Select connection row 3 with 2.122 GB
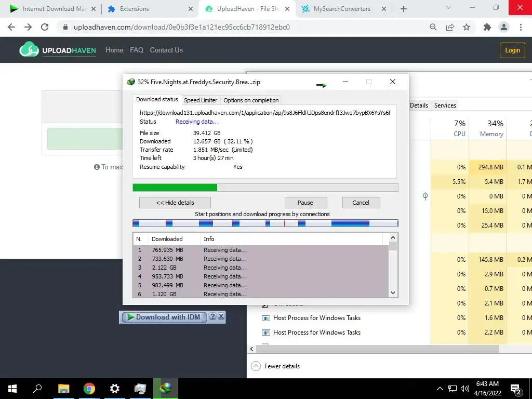 tap(261, 268)
